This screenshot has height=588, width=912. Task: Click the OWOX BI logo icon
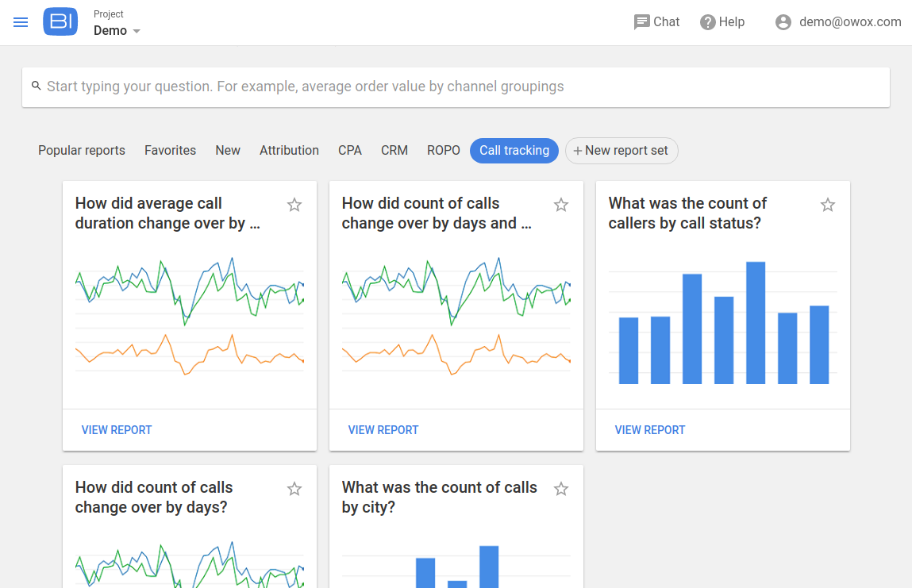[60, 21]
